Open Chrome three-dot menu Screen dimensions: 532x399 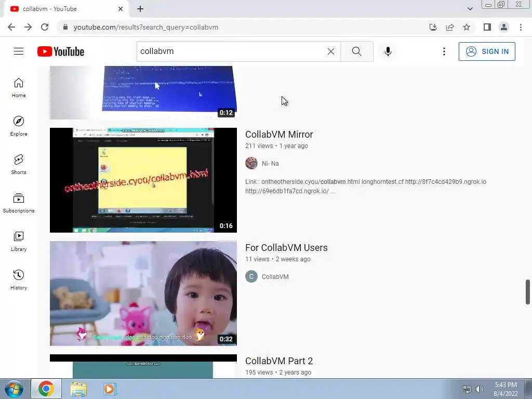click(521, 27)
